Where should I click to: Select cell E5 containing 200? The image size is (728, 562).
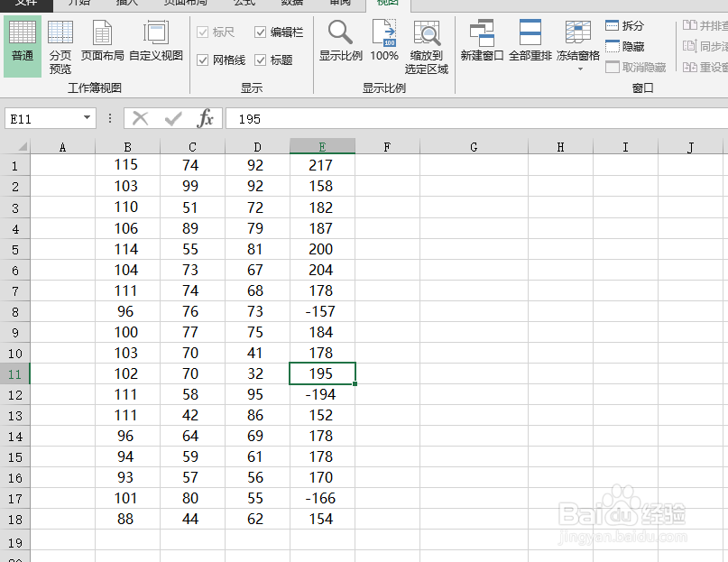point(322,249)
